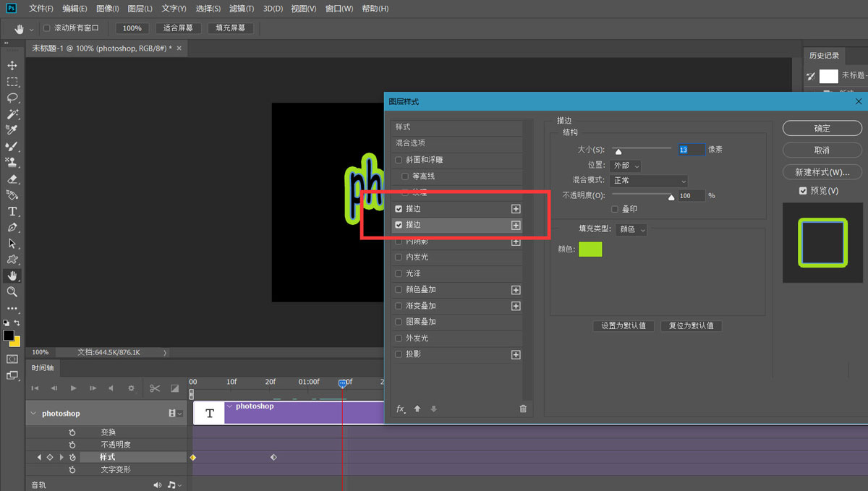Enable the 斜面和浮雕 checkbox
The width and height of the screenshot is (868, 491).
pyautogui.click(x=399, y=160)
